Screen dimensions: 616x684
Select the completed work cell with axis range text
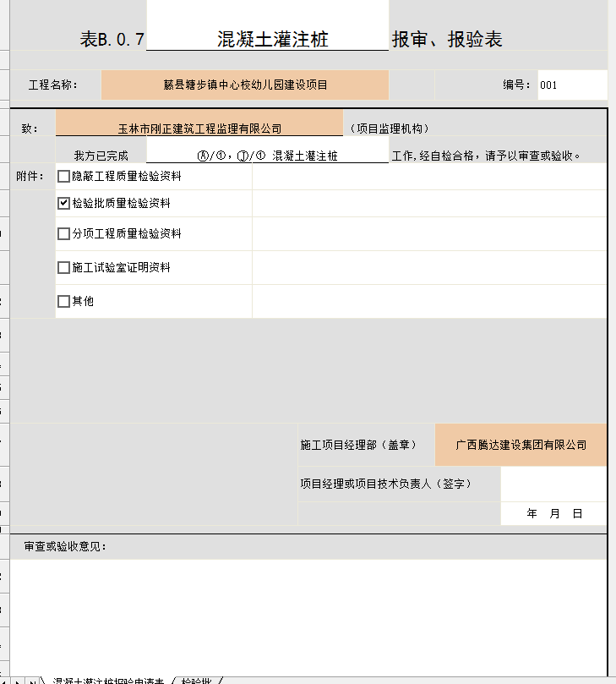267,156
